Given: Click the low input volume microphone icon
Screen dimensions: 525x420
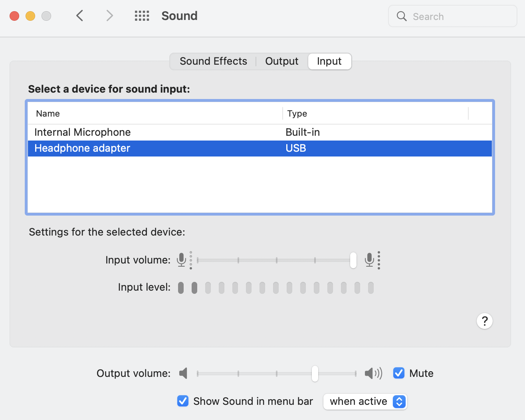Looking at the screenshot, I should coord(182,260).
